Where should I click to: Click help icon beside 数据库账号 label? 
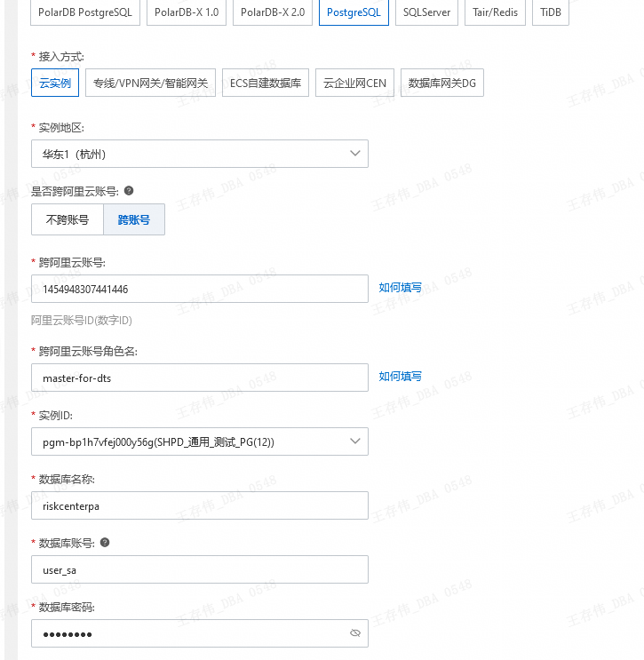tap(105, 543)
